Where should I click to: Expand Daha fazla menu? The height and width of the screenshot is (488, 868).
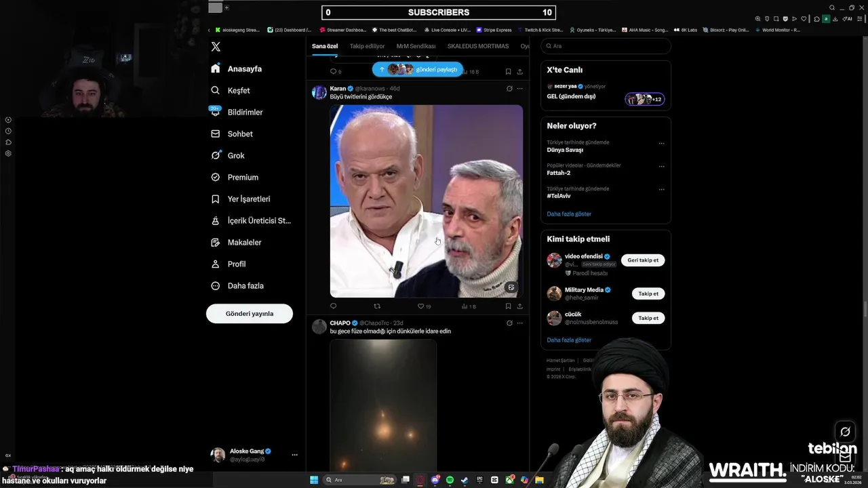tap(237, 285)
